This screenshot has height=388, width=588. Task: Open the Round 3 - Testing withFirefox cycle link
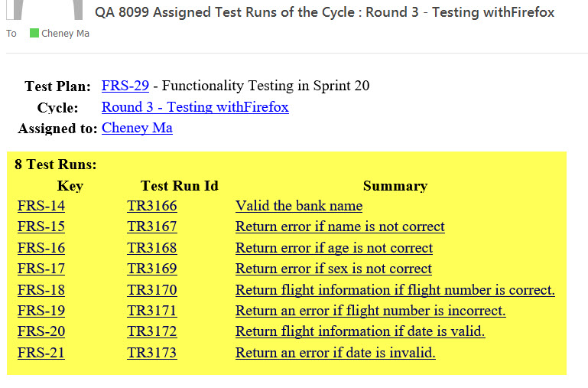195,107
